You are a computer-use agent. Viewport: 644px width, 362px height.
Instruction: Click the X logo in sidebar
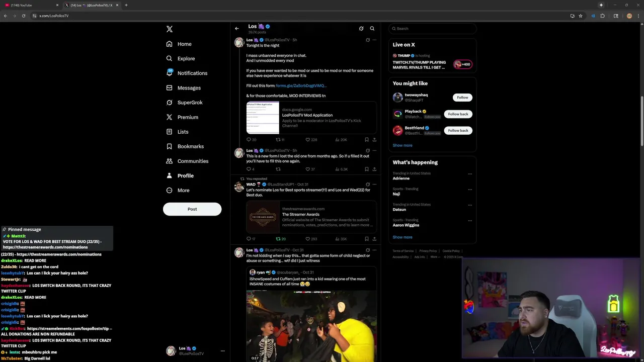pyautogui.click(x=170, y=29)
